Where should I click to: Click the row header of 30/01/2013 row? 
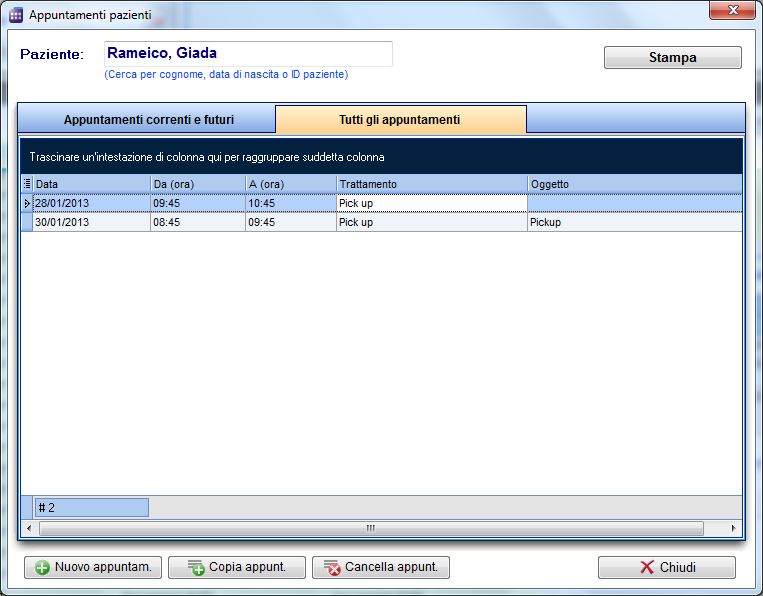pos(27,222)
